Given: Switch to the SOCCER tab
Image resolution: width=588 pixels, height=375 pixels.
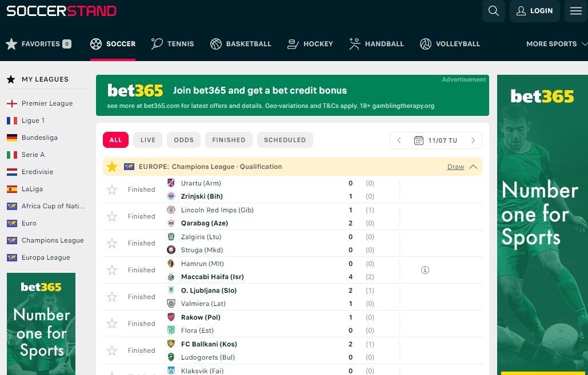Looking at the screenshot, I should point(113,43).
